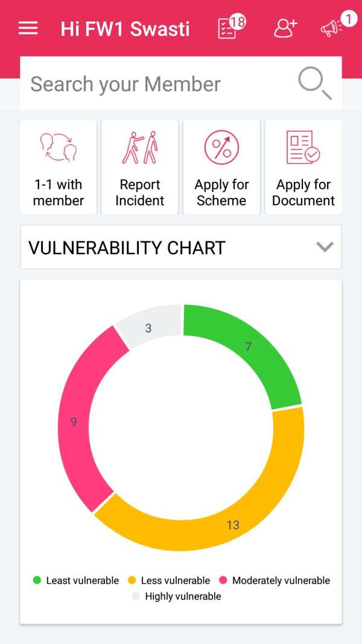Tap the add member icon
This screenshot has height=644, width=362.
[x=285, y=28]
